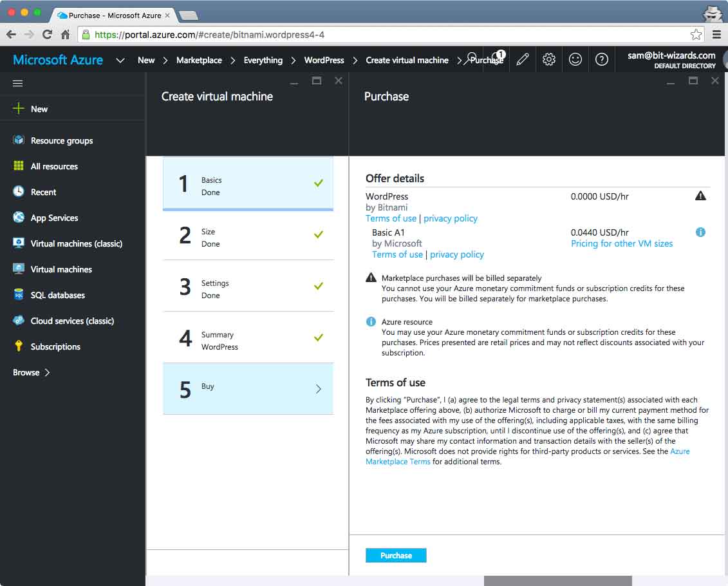Click the Subscriptions key icon
The image size is (728, 586).
19,346
